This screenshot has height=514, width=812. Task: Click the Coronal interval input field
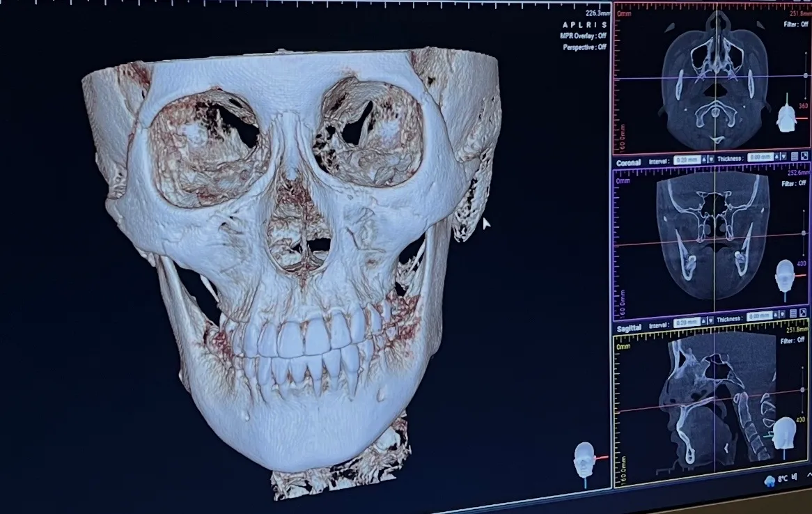click(687, 159)
